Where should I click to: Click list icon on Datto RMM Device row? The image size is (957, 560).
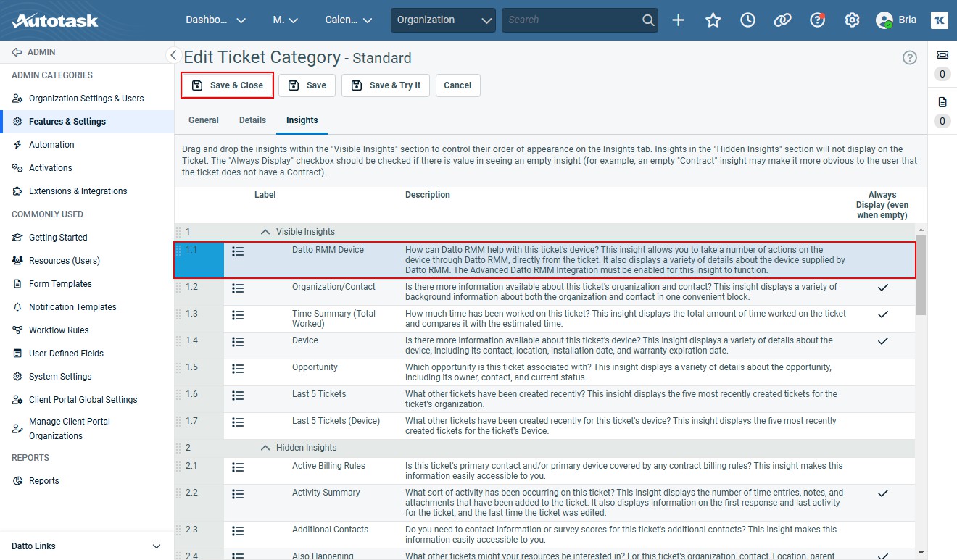tap(238, 251)
